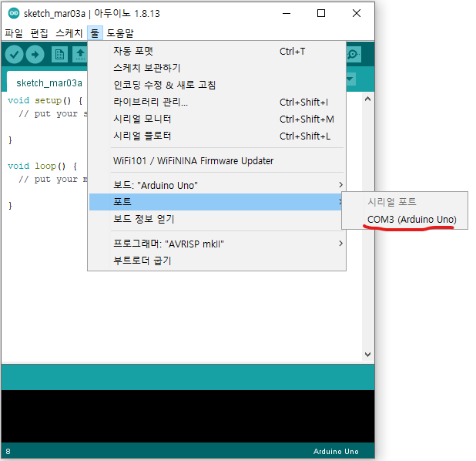
Task: Click the Arduino Uno status bar text
Action: point(336,451)
